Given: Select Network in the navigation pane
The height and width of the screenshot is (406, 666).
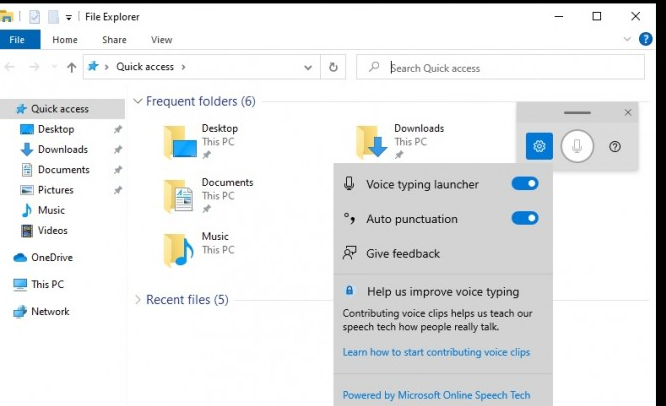Looking at the screenshot, I should [x=50, y=311].
